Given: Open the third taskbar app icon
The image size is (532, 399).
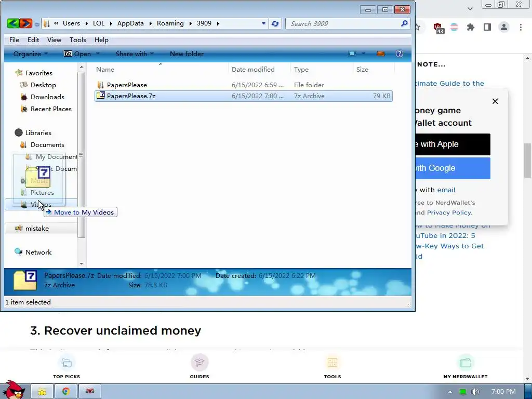Looking at the screenshot, I should click(x=89, y=392).
